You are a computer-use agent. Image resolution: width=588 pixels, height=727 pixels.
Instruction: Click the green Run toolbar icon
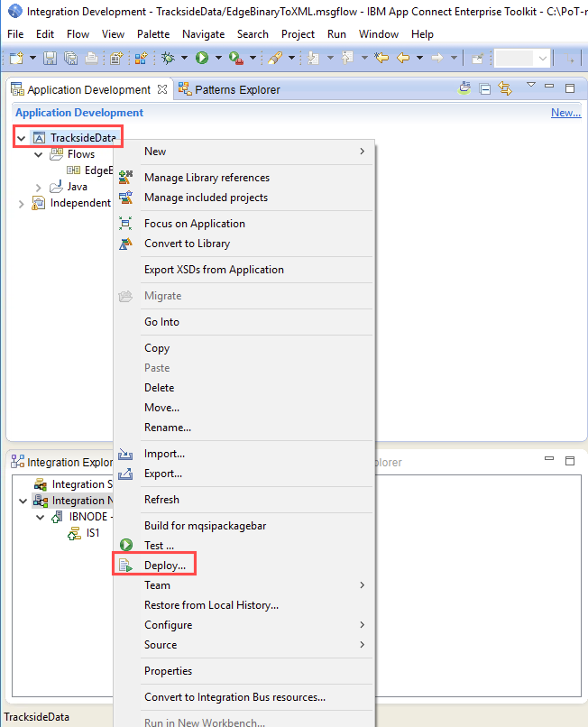tap(202, 58)
